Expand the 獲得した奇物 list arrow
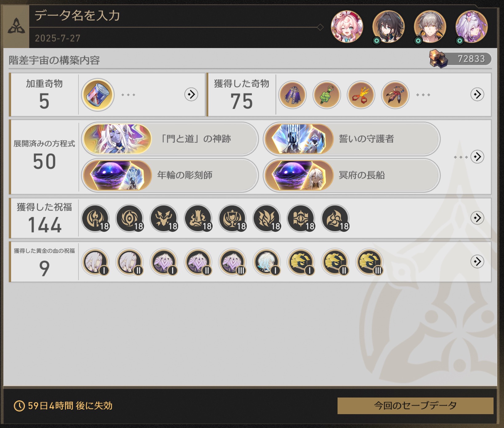The height and width of the screenshot is (428, 504). coord(477,94)
